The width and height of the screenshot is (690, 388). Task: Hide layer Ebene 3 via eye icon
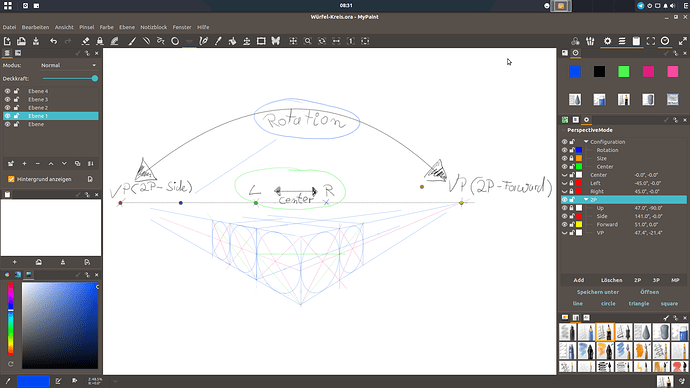7,99
